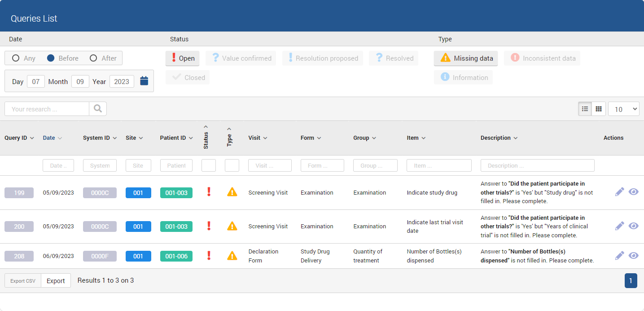The height and width of the screenshot is (311, 644).
Task: View query 199 with eye icon
Action: (633, 192)
